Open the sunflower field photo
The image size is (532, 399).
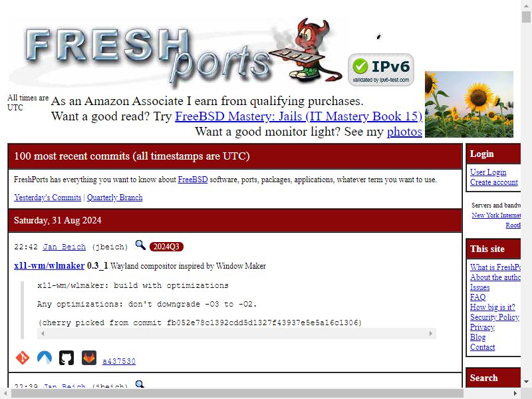click(x=469, y=104)
